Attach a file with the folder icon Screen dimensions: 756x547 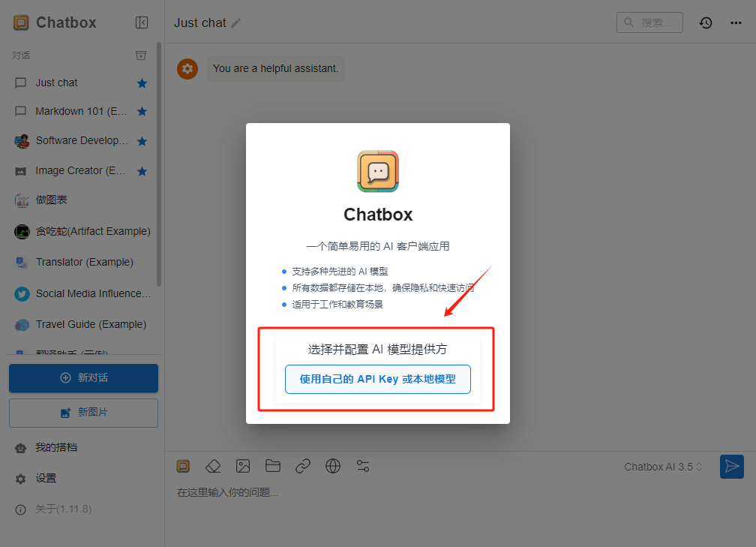[x=273, y=466]
